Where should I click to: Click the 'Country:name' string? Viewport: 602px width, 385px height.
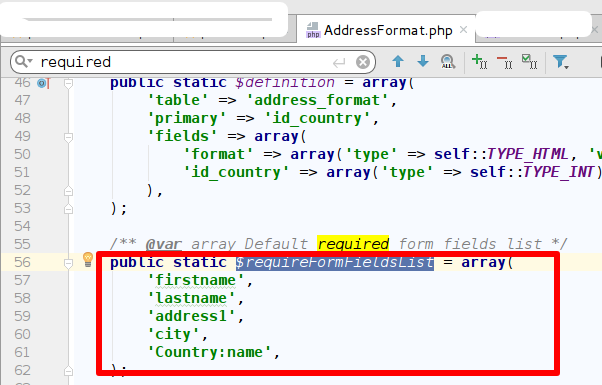point(209,352)
